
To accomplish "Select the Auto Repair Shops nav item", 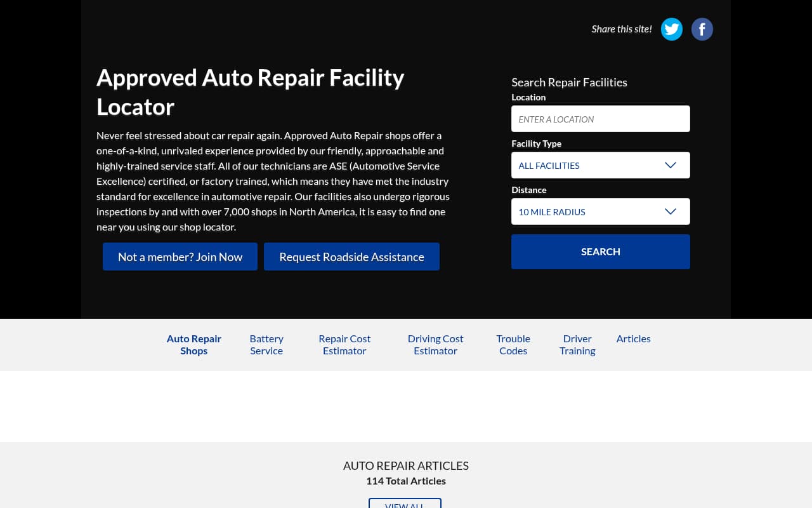I will click(193, 344).
